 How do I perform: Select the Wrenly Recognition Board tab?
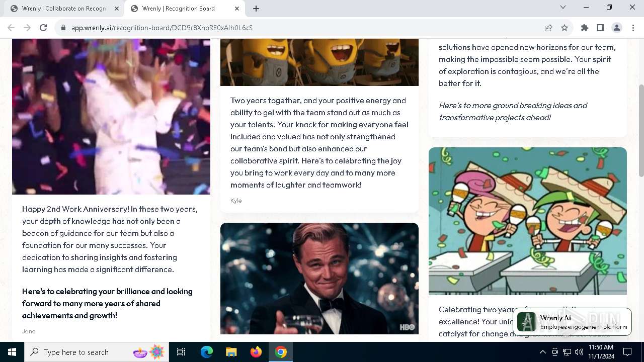click(x=185, y=9)
